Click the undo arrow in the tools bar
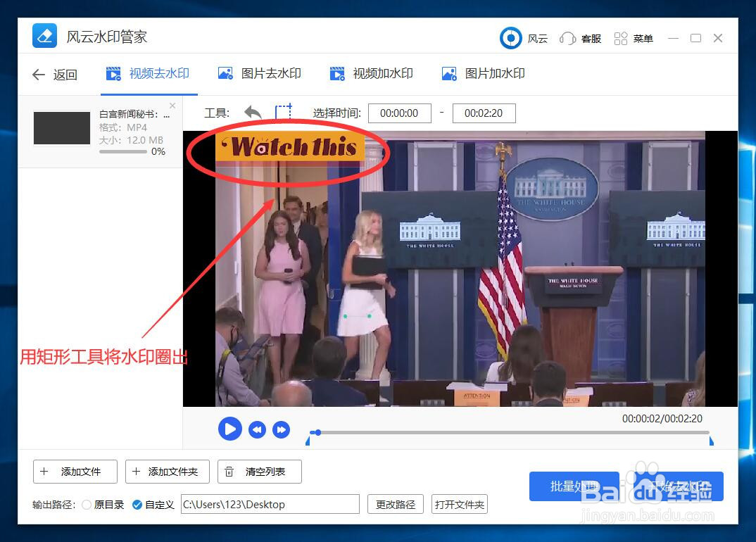The image size is (756, 542). click(252, 112)
